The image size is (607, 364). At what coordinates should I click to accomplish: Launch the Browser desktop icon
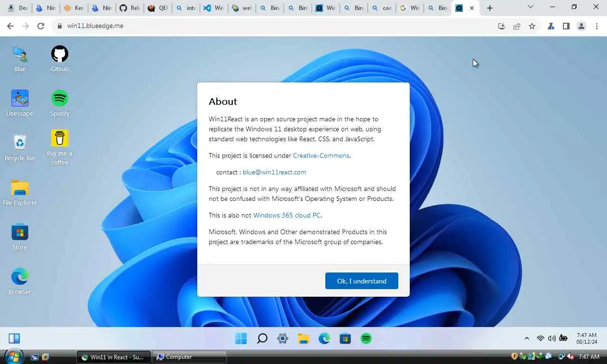click(19, 282)
